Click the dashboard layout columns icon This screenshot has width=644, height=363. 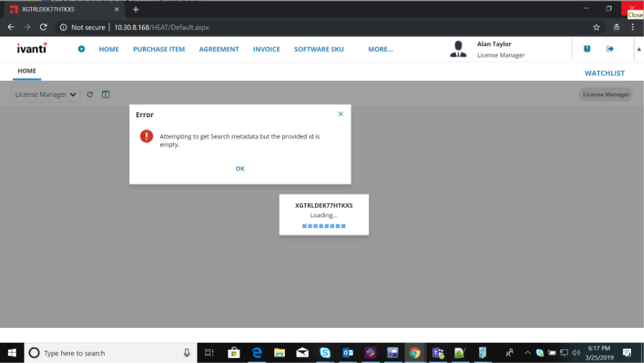(x=106, y=95)
